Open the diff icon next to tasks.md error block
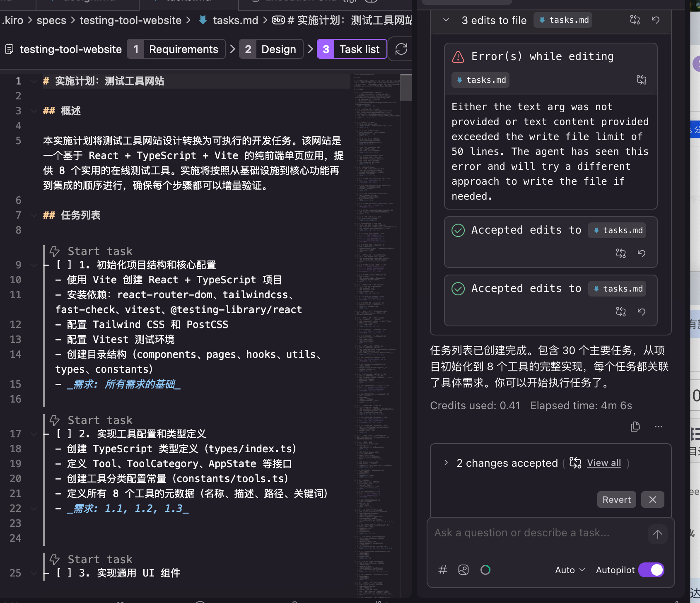 click(641, 80)
